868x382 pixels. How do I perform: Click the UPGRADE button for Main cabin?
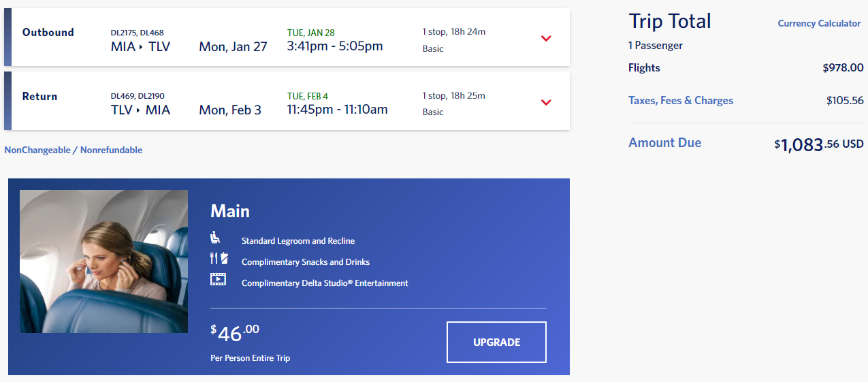pyautogui.click(x=496, y=342)
